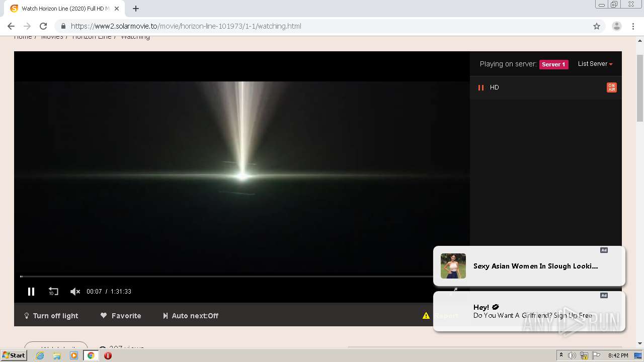Select the Watch Horizon Line tab
Screen dimensions: 644x362
(x=64, y=9)
